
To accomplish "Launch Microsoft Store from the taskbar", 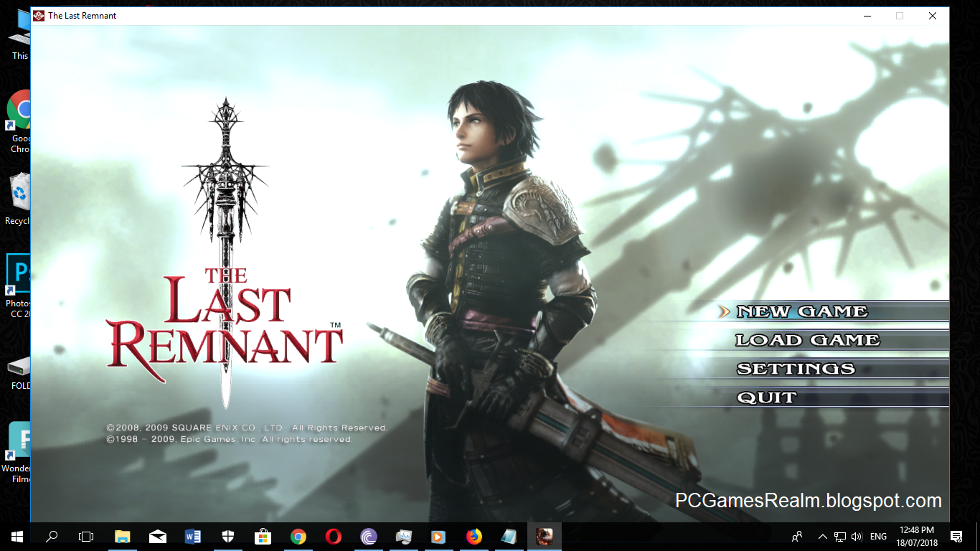I will (263, 536).
